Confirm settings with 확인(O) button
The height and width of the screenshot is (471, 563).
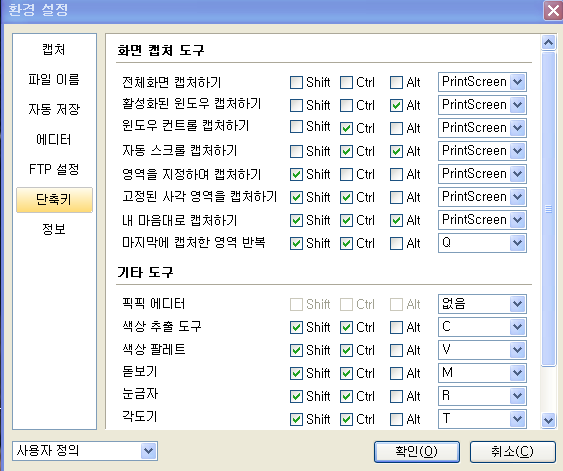[417, 452]
